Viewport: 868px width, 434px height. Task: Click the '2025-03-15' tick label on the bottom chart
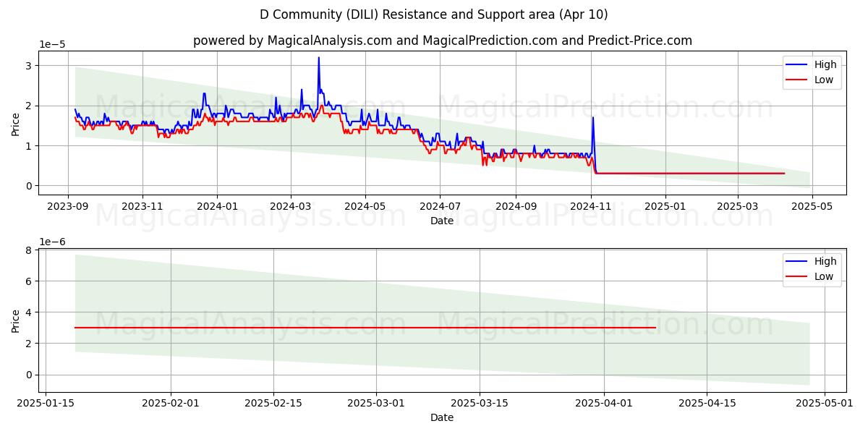pos(479,404)
